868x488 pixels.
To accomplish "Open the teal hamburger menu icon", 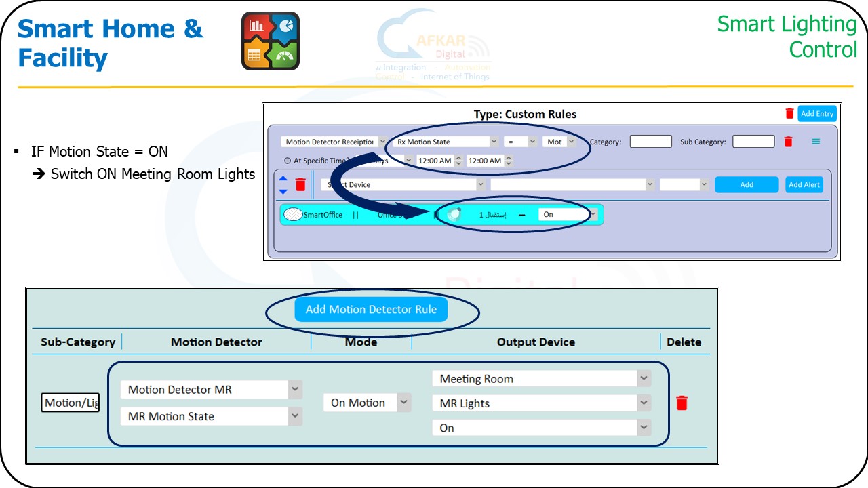I will (x=816, y=142).
